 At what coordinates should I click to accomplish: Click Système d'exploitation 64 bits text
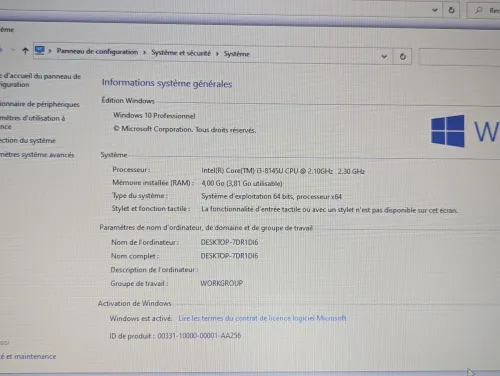click(271, 196)
